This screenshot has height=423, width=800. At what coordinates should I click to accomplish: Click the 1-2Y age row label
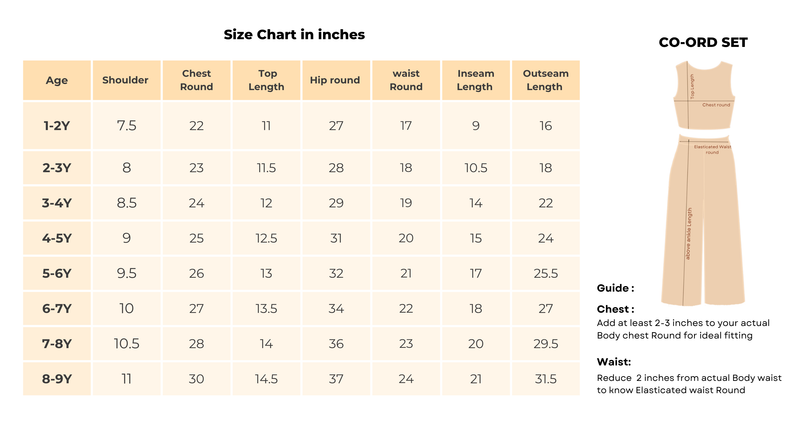coord(57,126)
